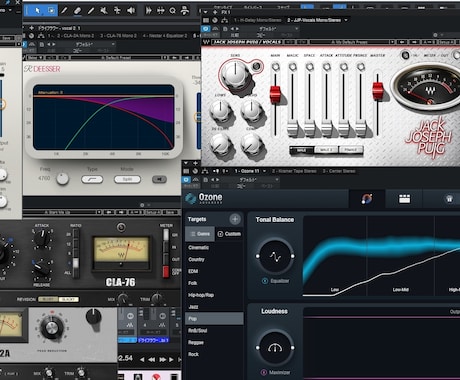Click the DeEsser Freq 4760 knob
Viewport: 460px width, 380px height.
[62, 179]
